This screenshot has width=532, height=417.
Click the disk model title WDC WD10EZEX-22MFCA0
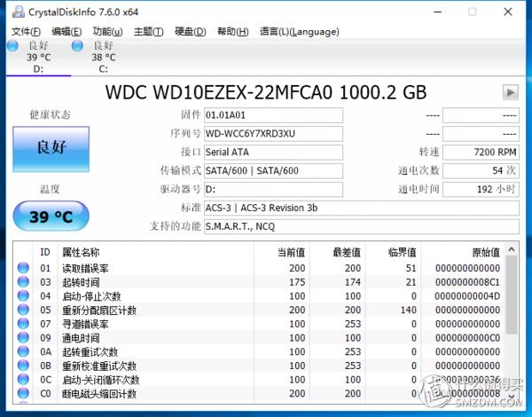[x=218, y=92]
